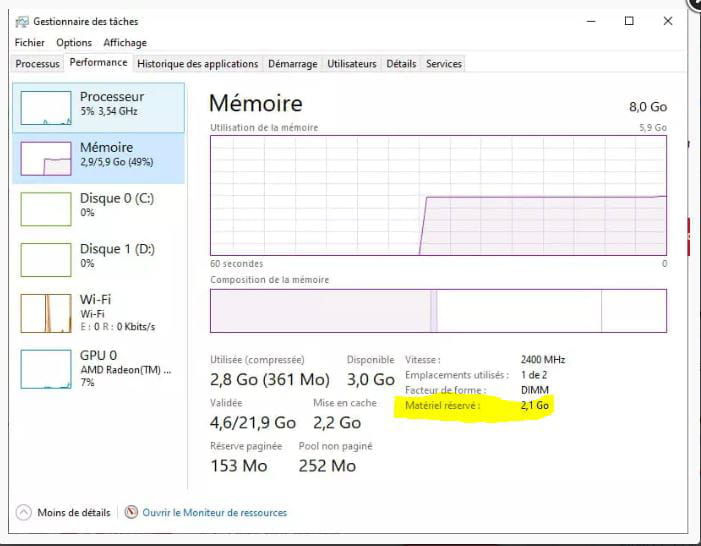Click the Task Manager title bar icon
This screenshot has height=546, width=701.
22,21
